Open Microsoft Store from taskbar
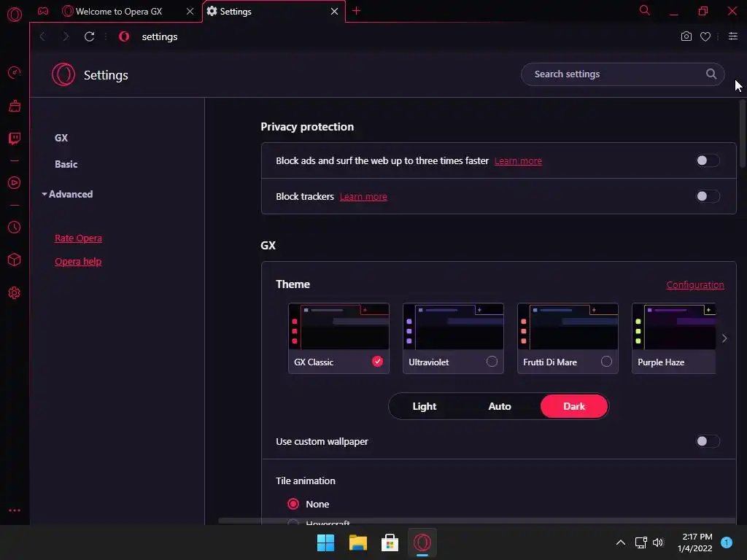 (390, 542)
